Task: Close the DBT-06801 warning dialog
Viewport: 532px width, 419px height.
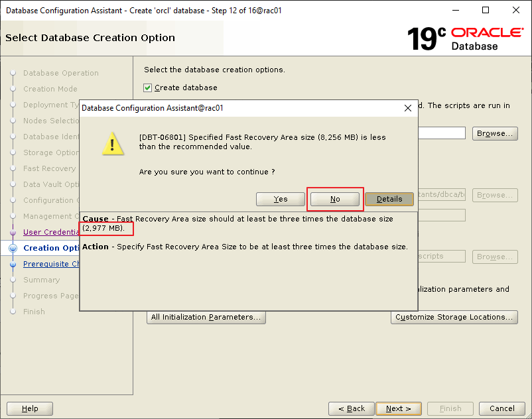Action: (x=407, y=107)
